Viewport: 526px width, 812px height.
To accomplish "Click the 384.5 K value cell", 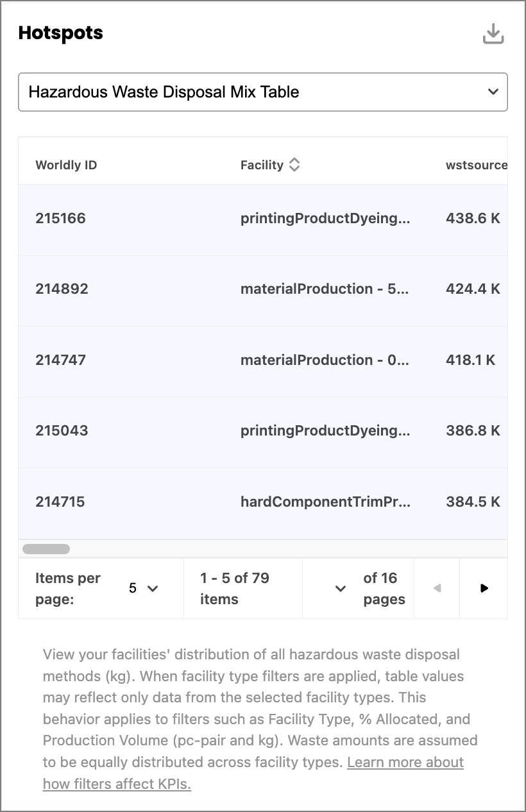I will coord(473,502).
